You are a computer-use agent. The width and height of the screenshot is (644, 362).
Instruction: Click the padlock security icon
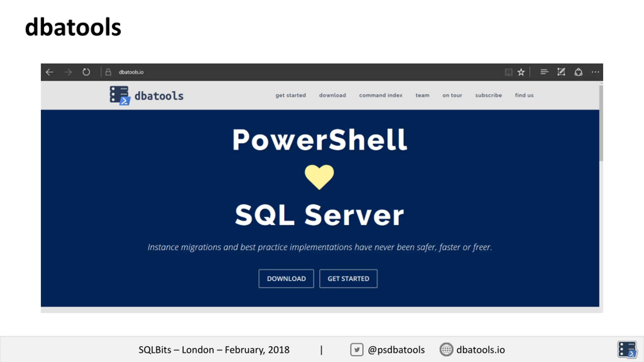coord(108,72)
